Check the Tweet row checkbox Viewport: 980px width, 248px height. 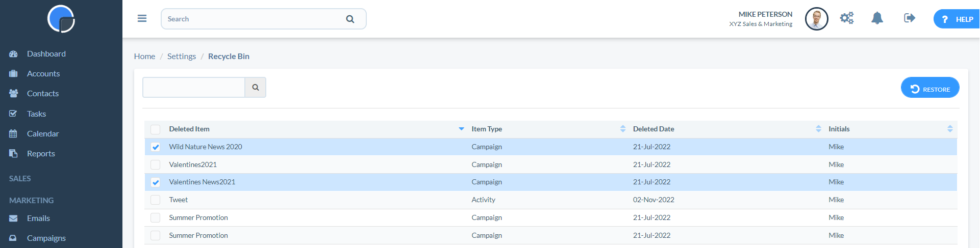coord(156,200)
